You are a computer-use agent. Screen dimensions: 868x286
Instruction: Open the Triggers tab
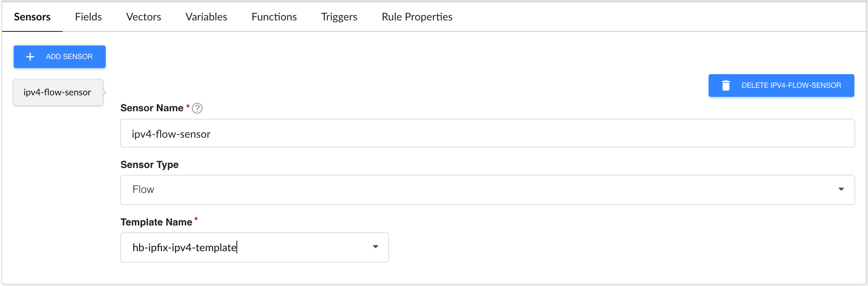point(339,17)
